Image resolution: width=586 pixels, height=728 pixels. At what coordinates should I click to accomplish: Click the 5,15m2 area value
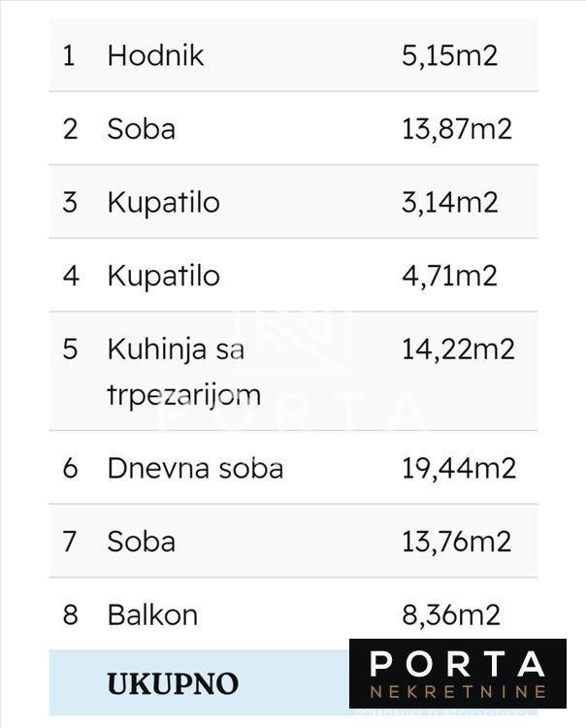click(449, 55)
